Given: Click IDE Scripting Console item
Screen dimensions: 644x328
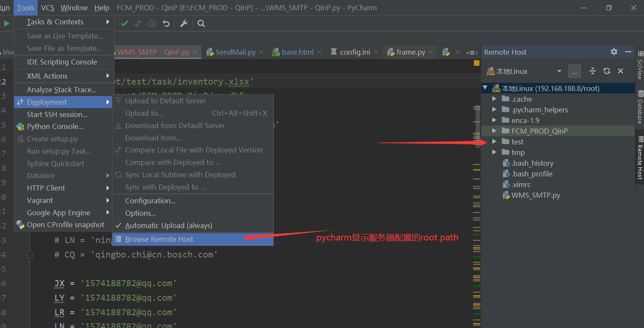Looking at the screenshot, I should (x=64, y=62).
